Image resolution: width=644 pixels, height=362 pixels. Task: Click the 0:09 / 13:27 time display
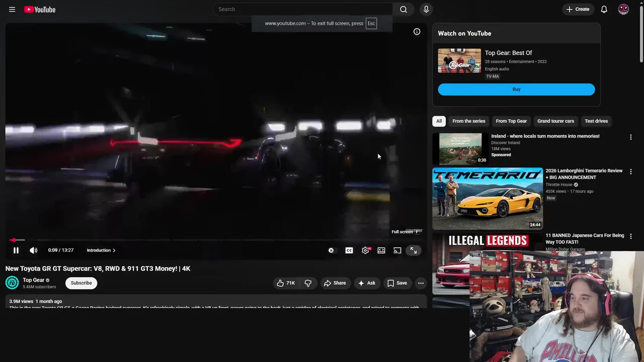click(x=61, y=250)
